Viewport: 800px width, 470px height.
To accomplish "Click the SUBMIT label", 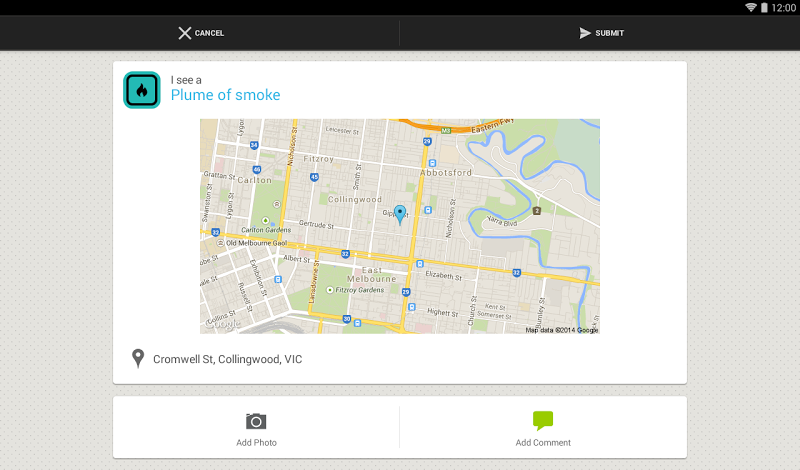I will 610,33.
